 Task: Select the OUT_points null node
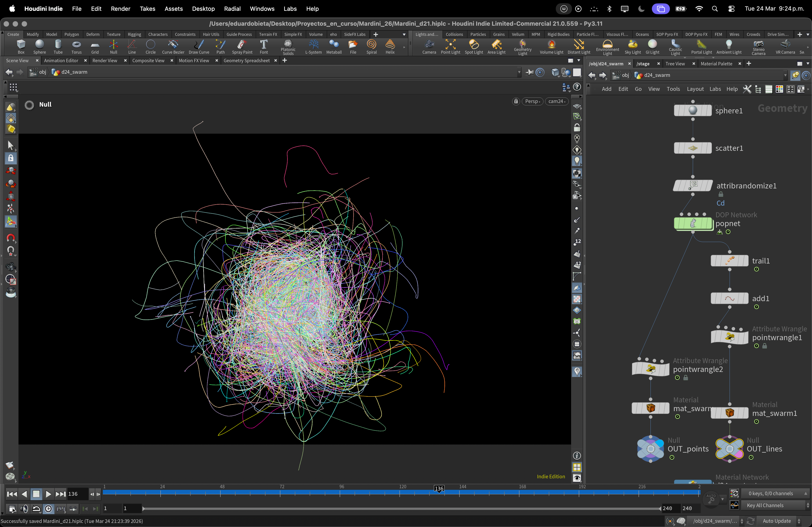[650, 449]
